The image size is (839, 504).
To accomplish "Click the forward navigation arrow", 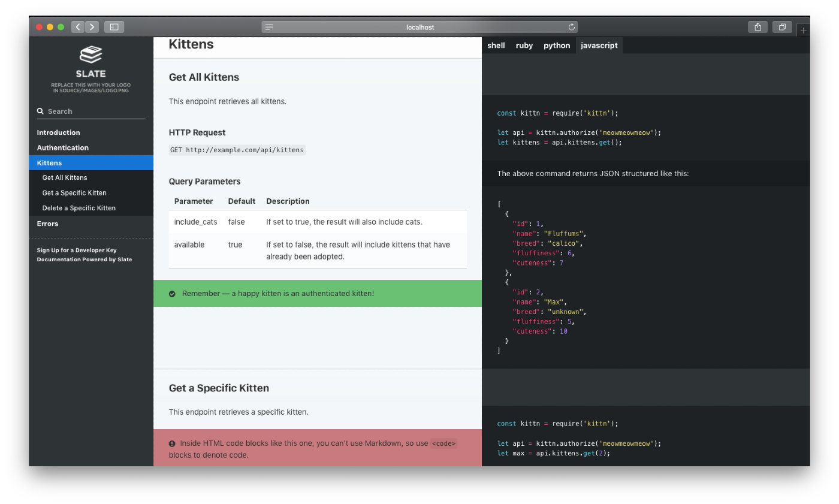I will click(x=92, y=26).
